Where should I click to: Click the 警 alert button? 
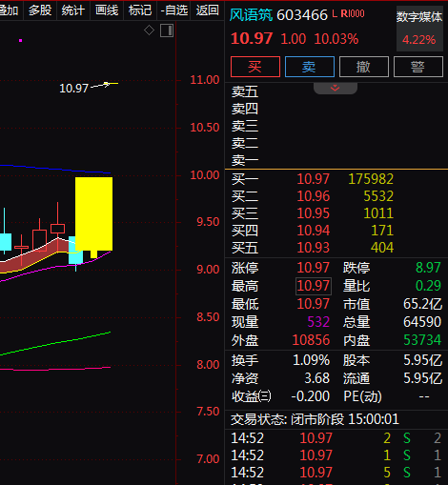click(x=418, y=67)
